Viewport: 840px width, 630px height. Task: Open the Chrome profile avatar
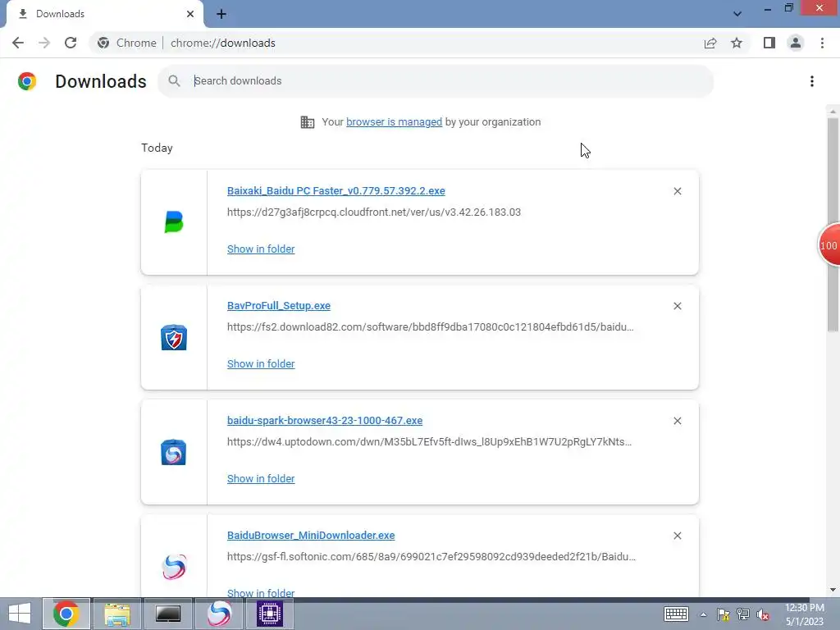[796, 43]
